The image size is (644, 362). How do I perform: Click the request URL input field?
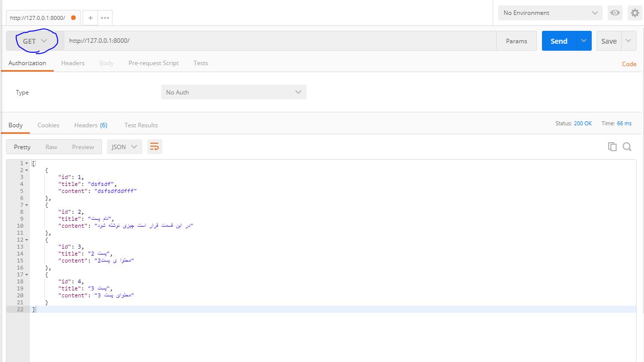click(279, 41)
